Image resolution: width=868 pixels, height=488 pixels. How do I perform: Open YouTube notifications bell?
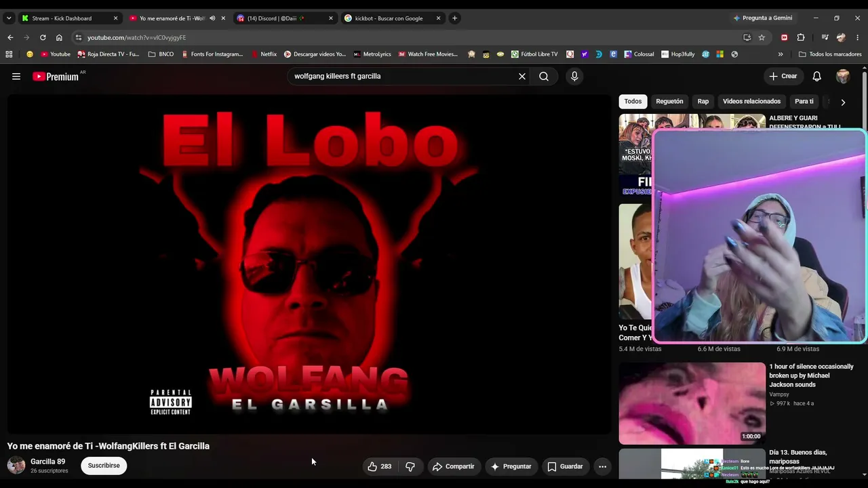(817, 77)
